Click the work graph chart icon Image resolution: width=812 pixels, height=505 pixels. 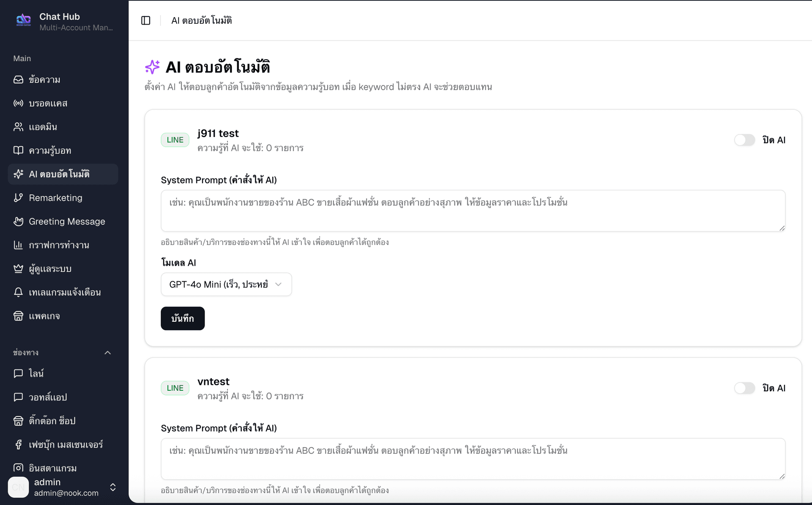(x=18, y=245)
